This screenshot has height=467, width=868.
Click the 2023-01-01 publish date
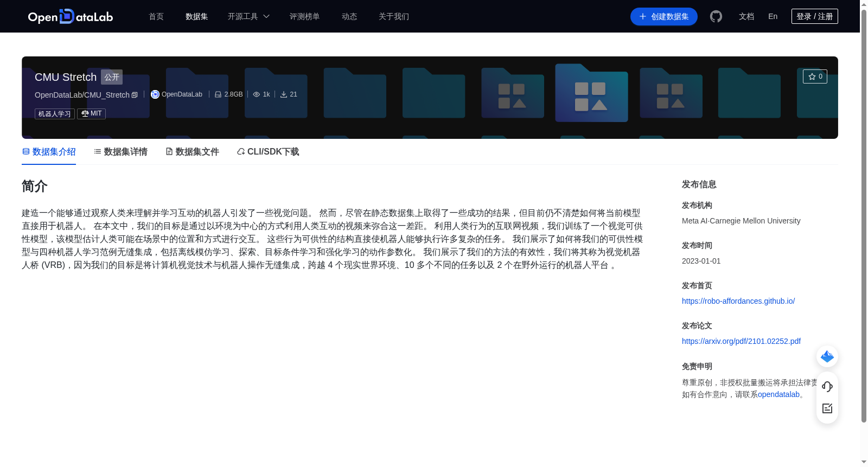pos(701,261)
